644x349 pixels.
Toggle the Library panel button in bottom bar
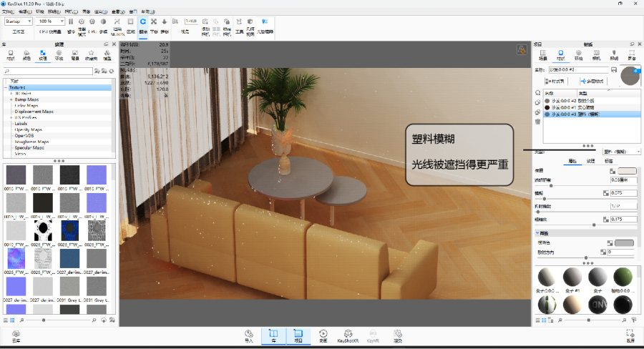tap(273, 335)
